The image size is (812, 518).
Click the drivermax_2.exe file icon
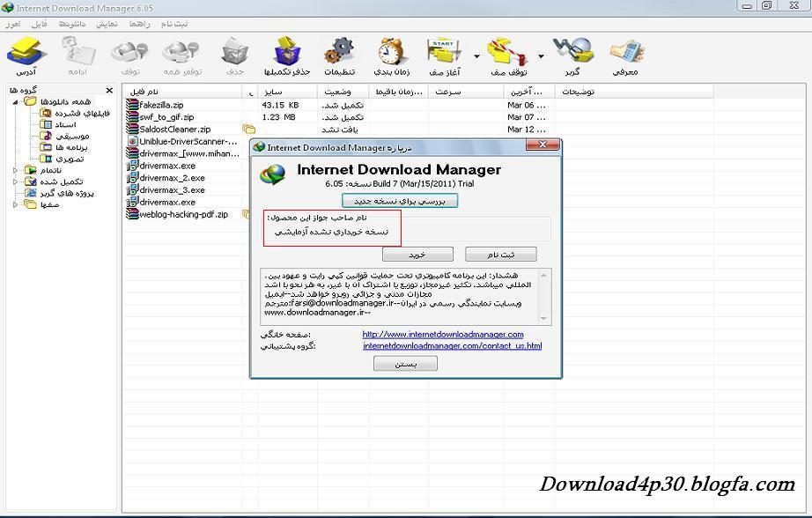(x=133, y=178)
